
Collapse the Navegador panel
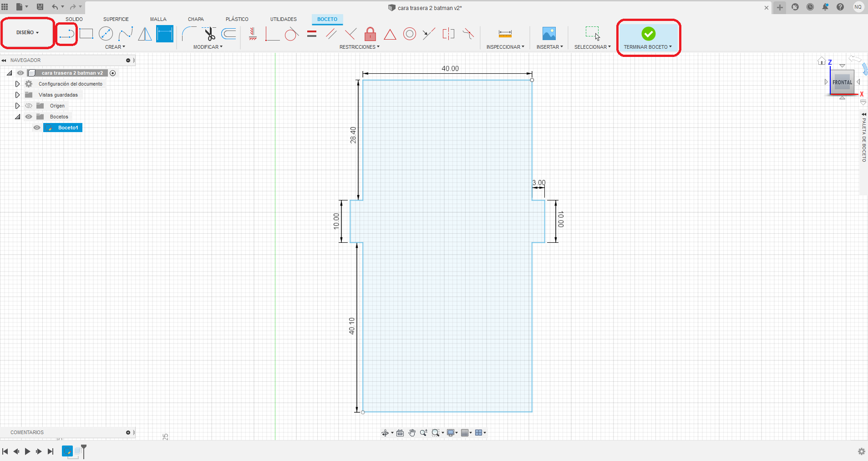[4, 60]
